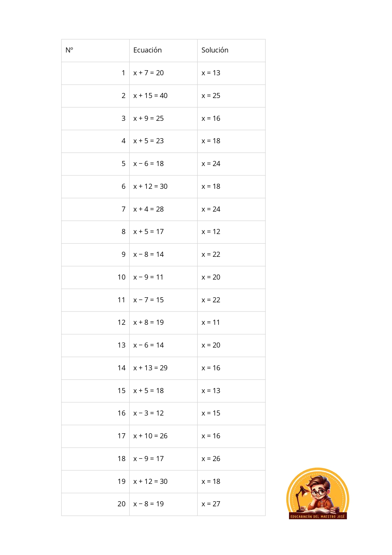This screenshot has height=555, width=392.
Task: Click the Educarincón del Maestro José logo
Action: click(317, 494)
